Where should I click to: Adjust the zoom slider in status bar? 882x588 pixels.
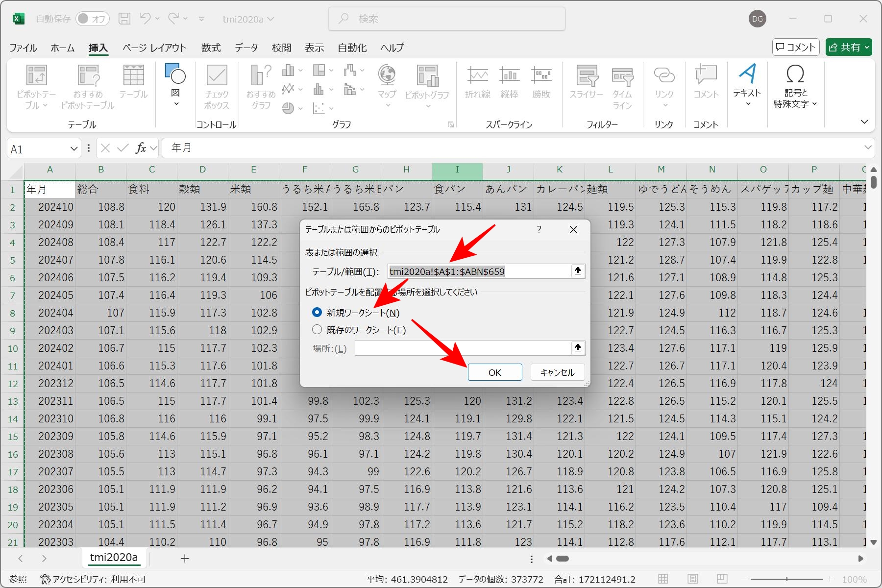(787, 579)
